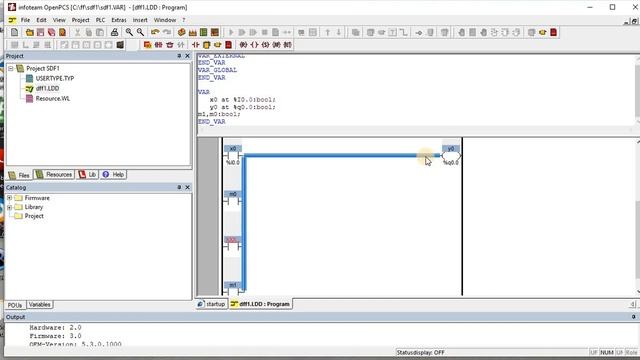Click the coil ( ) toolbar icon

click(x=254, y=44)
